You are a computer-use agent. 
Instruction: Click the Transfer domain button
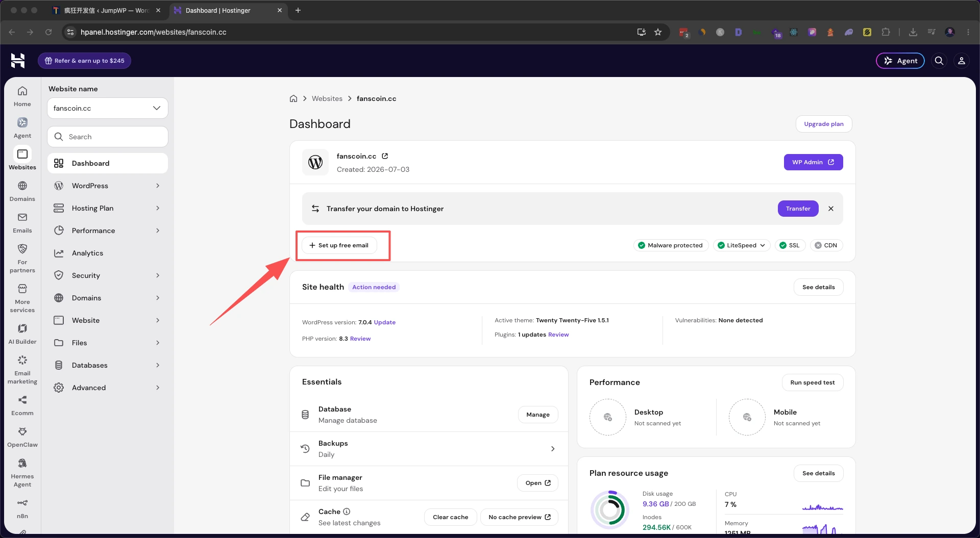click(798, 209)
